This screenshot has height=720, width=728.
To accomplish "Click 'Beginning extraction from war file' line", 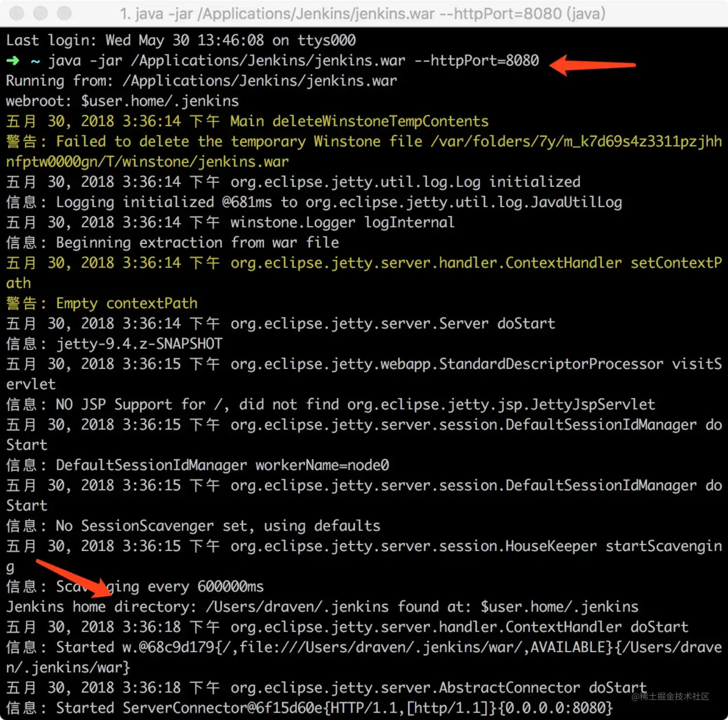I will pos(172,243).
